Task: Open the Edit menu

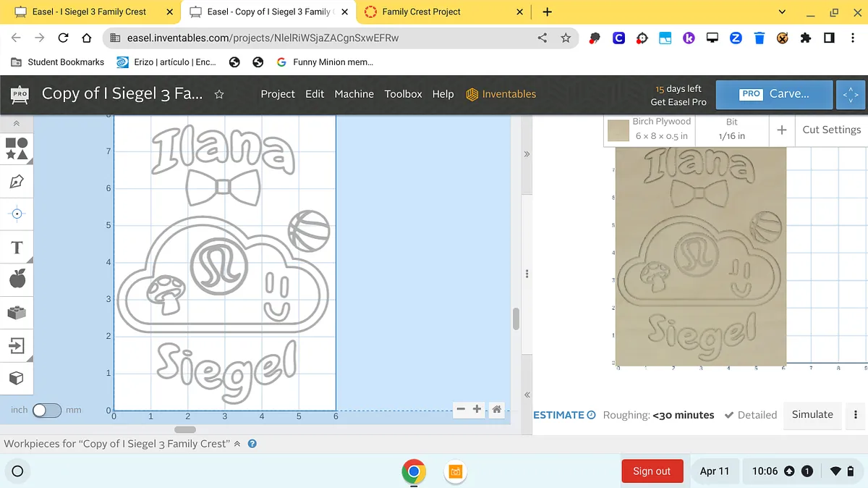Action: pos(315,94)
